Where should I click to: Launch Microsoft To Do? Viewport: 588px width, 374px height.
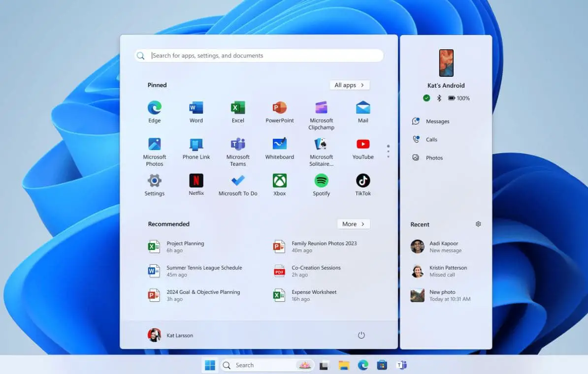[x=238, y=180]
